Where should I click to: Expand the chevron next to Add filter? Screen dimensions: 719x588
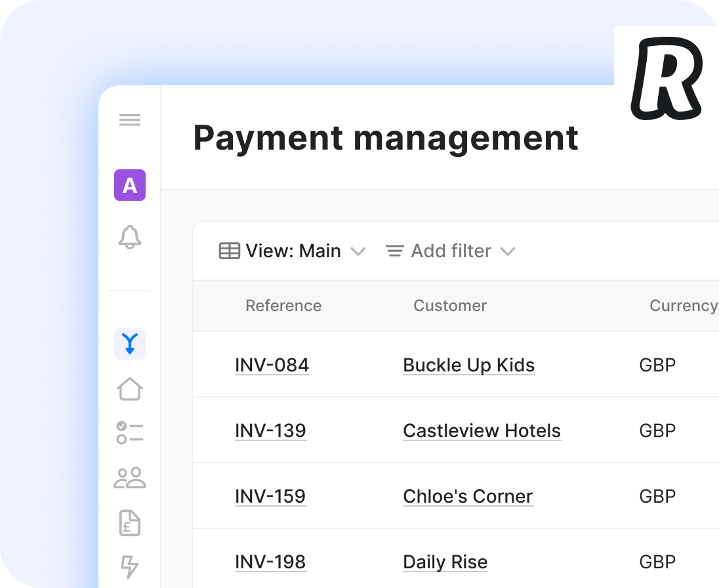[508, 251]
